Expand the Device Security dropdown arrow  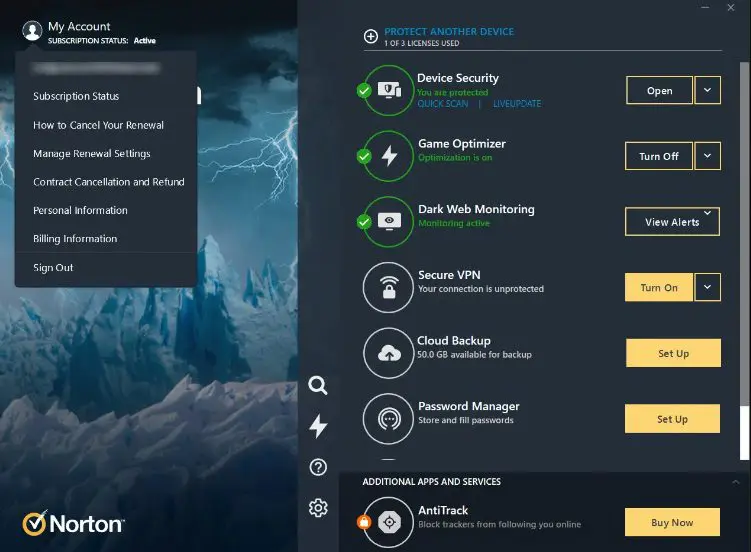click(x=708, y=90)
